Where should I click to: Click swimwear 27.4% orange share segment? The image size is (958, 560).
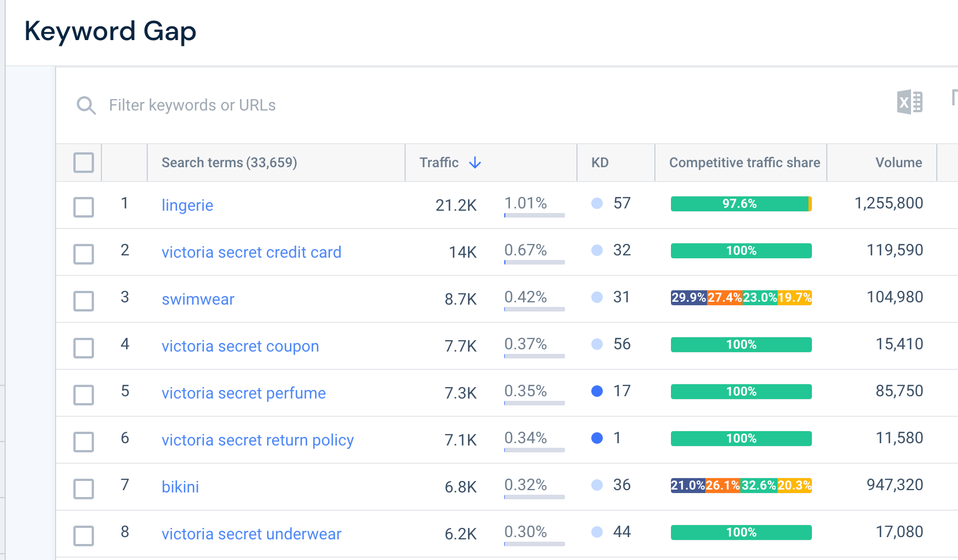724,298
